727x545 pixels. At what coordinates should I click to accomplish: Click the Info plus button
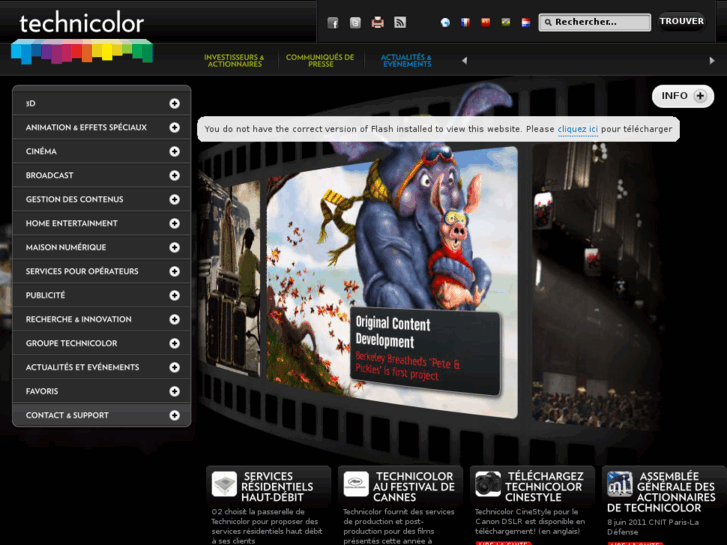click(x=683, y=96)
